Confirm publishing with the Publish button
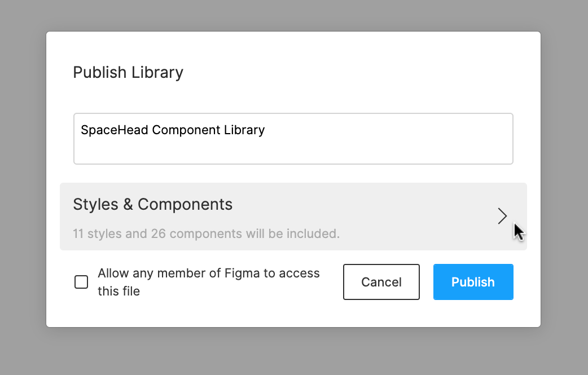 point(473,282)
